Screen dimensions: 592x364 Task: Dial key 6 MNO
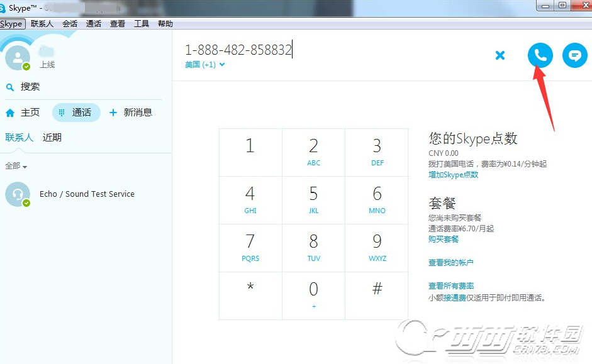377,201
